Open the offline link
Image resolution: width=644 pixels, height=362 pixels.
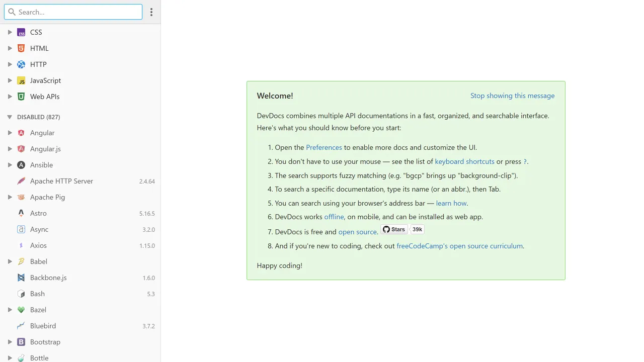[x=334, y=217]
